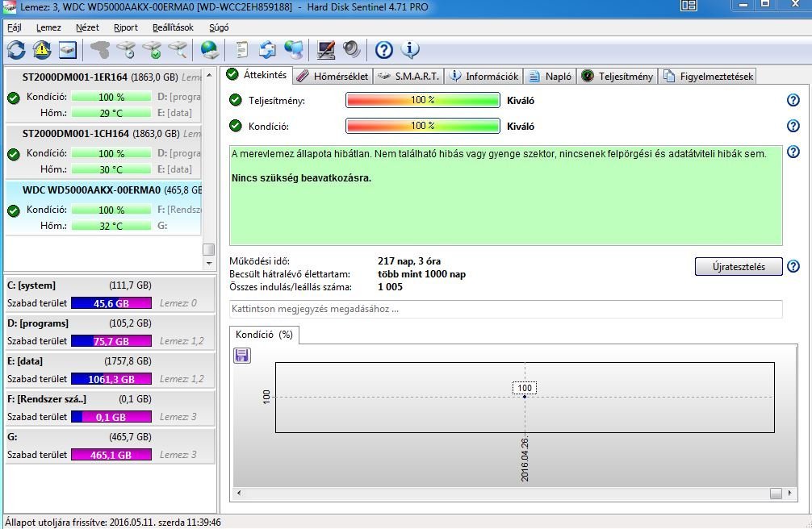Click graph horizontal scroll right arrow
This screenshot has height=529, width=812.
pyautogui.click(x=789, y=493)
